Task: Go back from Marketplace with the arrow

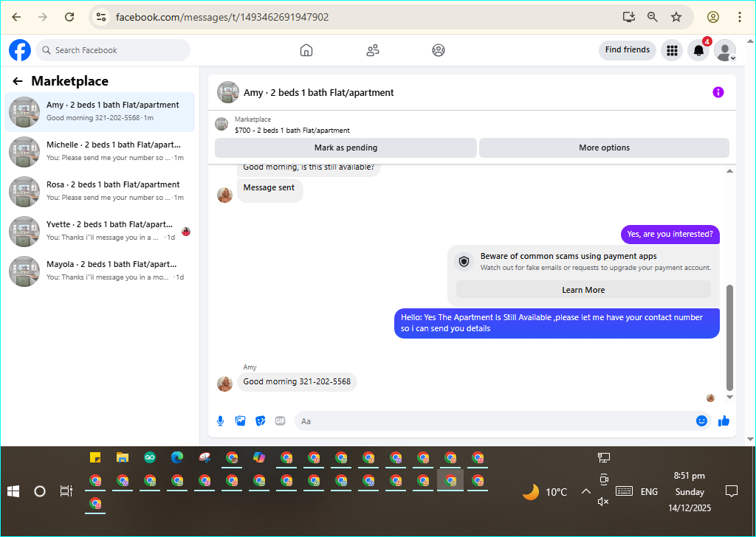Action: 18,81
